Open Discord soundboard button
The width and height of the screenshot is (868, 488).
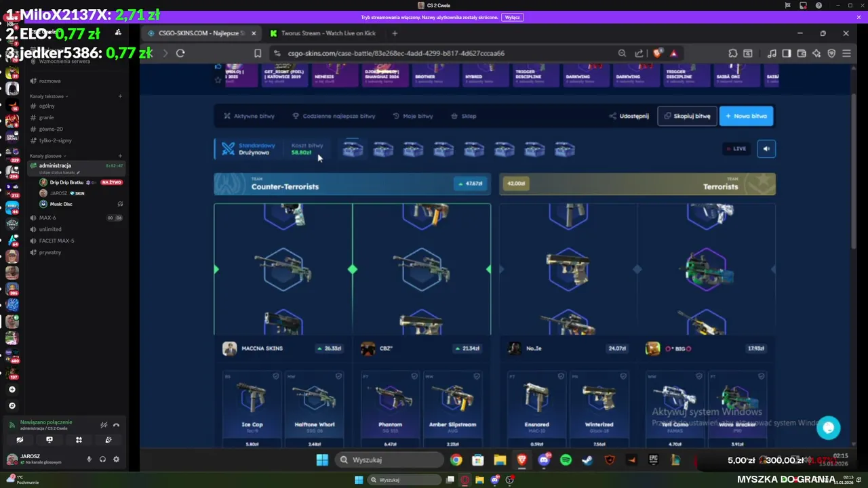[x=108, y=440]
